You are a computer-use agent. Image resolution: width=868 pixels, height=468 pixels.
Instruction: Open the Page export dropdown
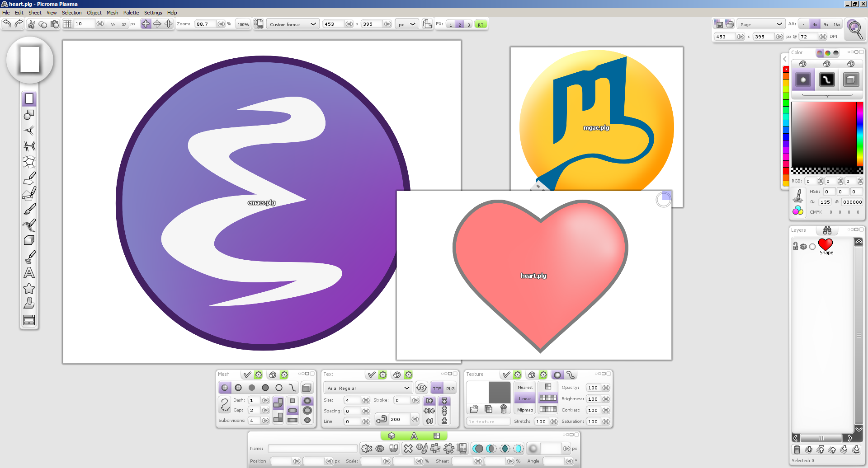click(x=761, y=24)
